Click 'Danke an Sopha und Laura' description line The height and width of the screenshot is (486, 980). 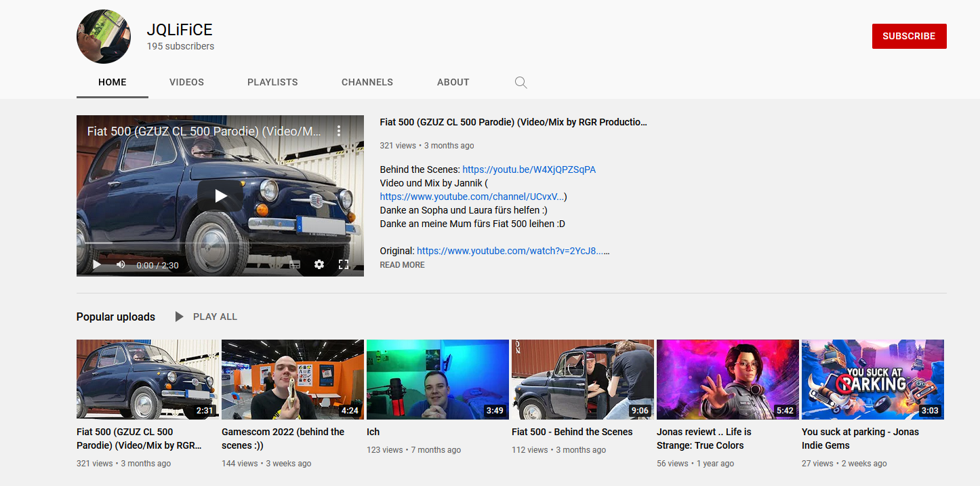pyautogui.click(x=464, y=210)
